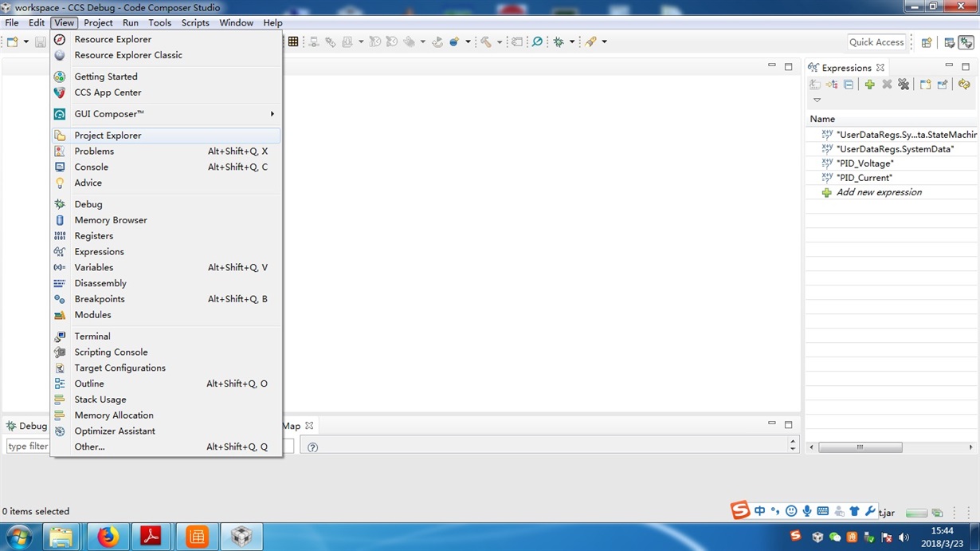Screen dimensions: 980x551
Task: Open the Project menu
Action: [x=98, y=22]
